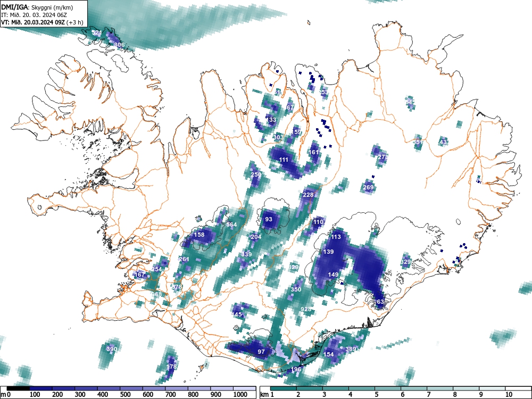This screenshot has height=399, width=532.
Task: Click the visibility value 253 on the map
Action: pos(323,92)
